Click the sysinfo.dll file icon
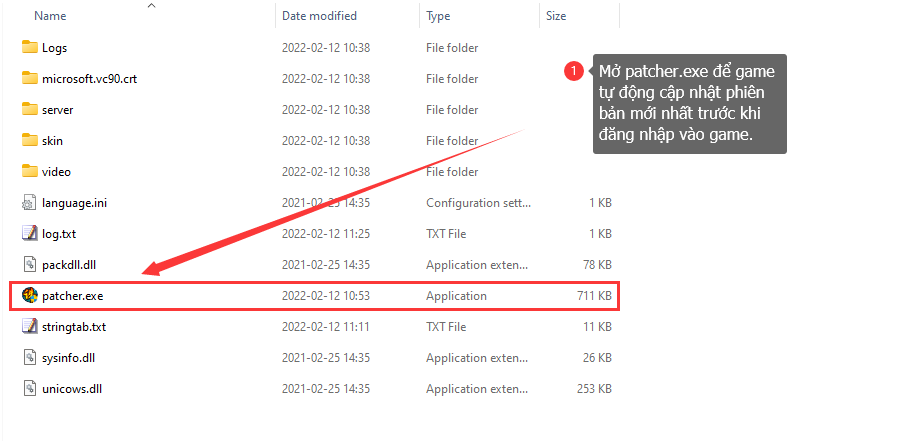Viewport: 921px width, 441px height. click(29, 358)
